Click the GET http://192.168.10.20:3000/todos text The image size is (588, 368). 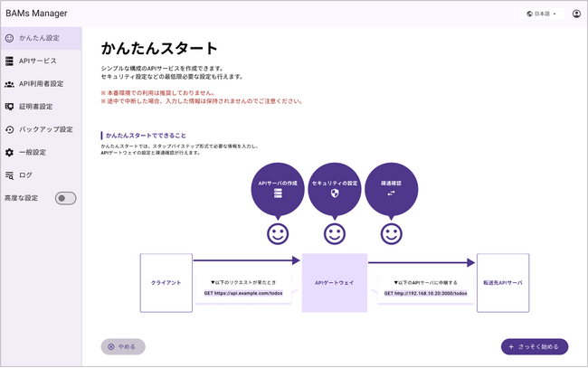pyautogui.click(x=426, y=293)
